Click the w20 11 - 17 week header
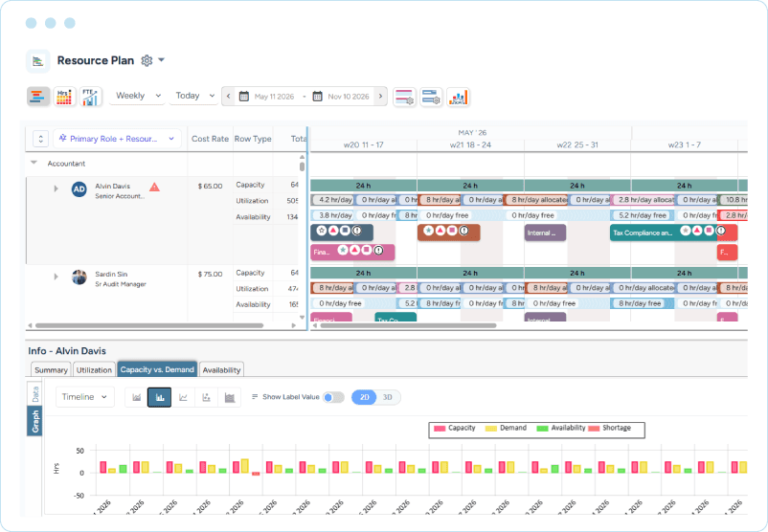 coord(364,145)
